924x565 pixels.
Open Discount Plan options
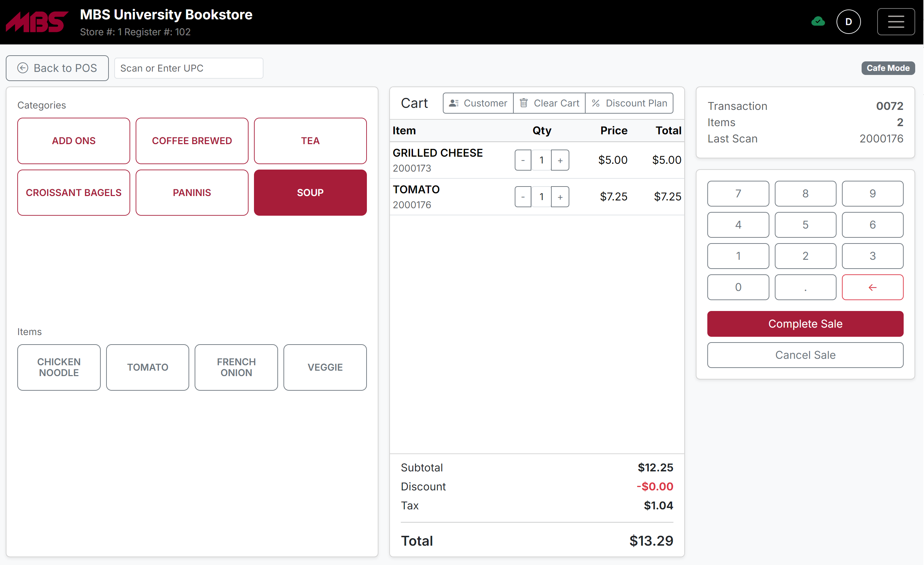(629, 103)
